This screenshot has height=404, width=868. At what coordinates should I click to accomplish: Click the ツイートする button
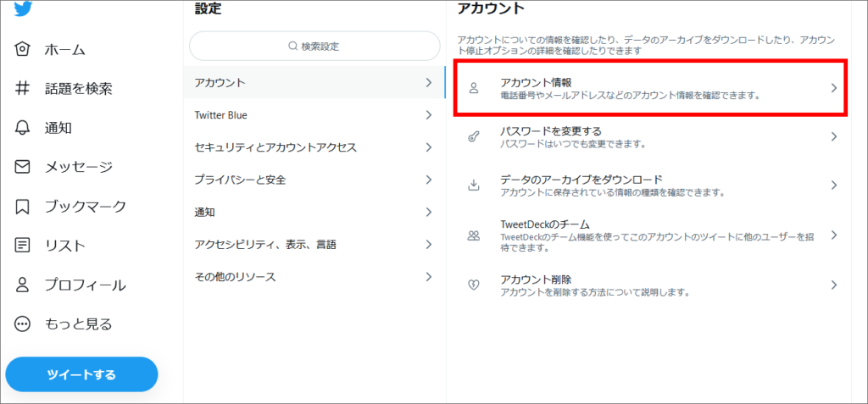(81, 374)
